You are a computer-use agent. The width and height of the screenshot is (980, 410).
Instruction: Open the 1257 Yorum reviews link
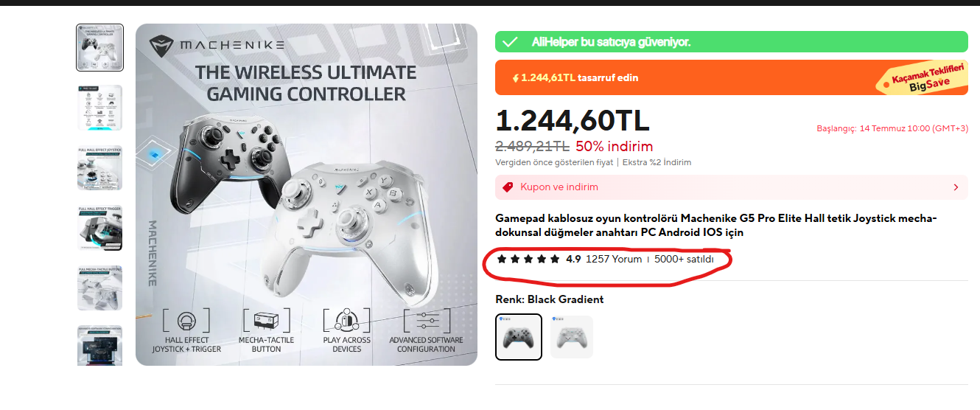(x=614, y=259)
